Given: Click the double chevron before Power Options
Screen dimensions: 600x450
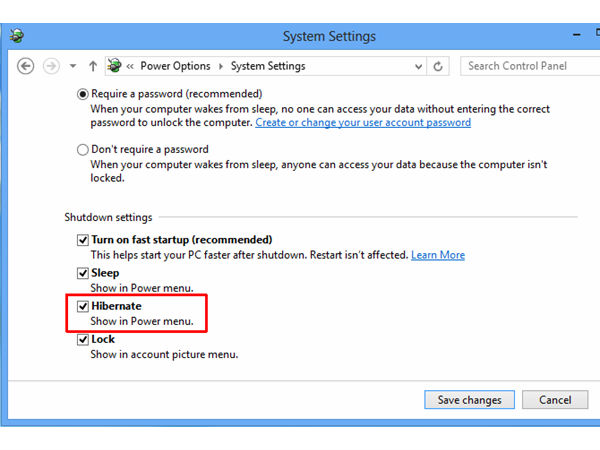Looking at the screenshot, I should (131, 66).
